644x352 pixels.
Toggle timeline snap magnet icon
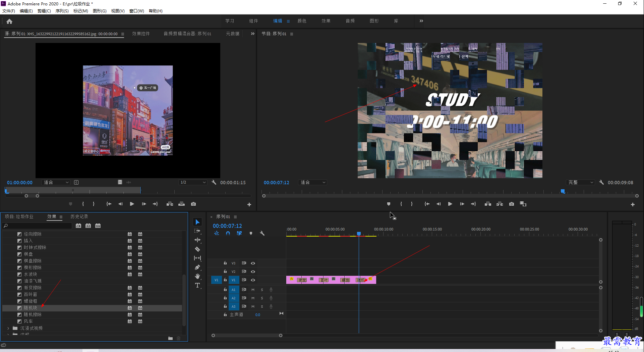228,233
